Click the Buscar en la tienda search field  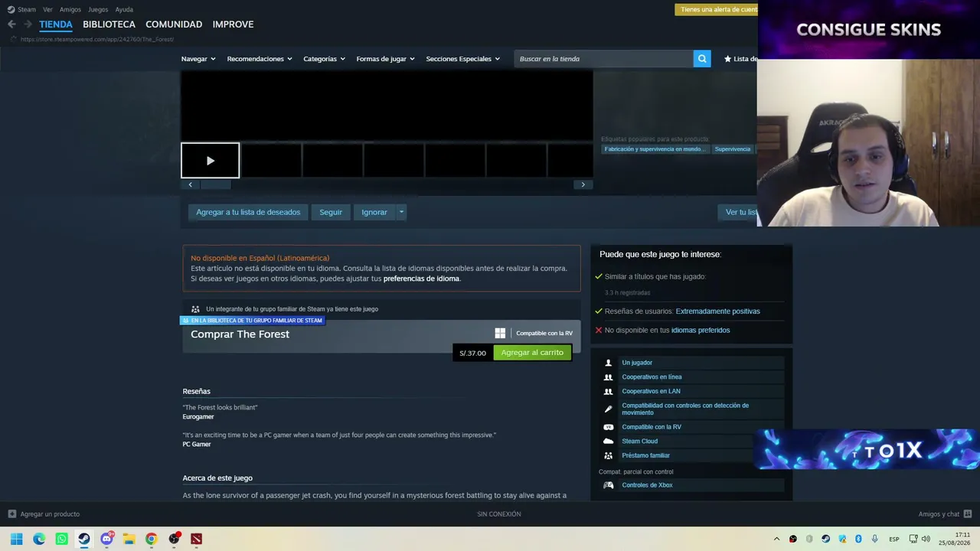click(604, 59)
